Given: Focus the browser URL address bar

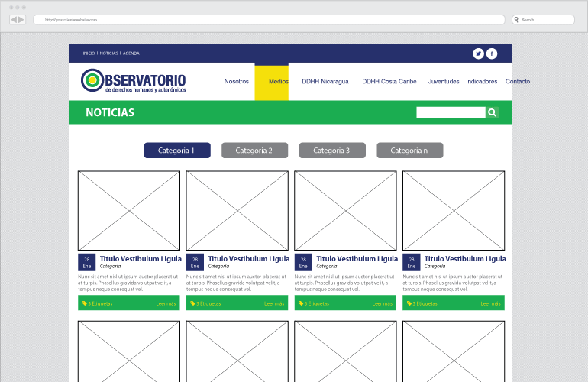Looking at the screenshot, I should [x=267, y=20].
